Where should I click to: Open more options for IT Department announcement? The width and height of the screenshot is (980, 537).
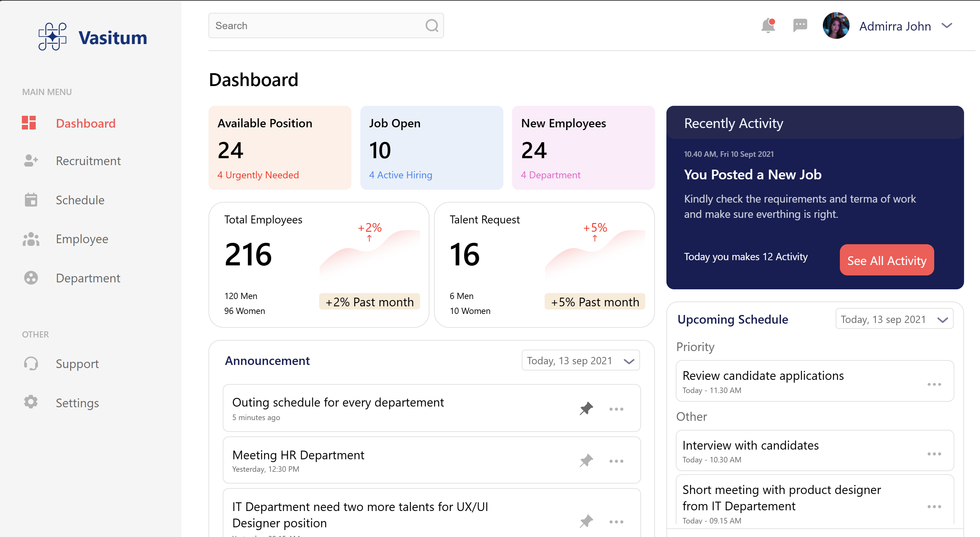tap(616, 522)
